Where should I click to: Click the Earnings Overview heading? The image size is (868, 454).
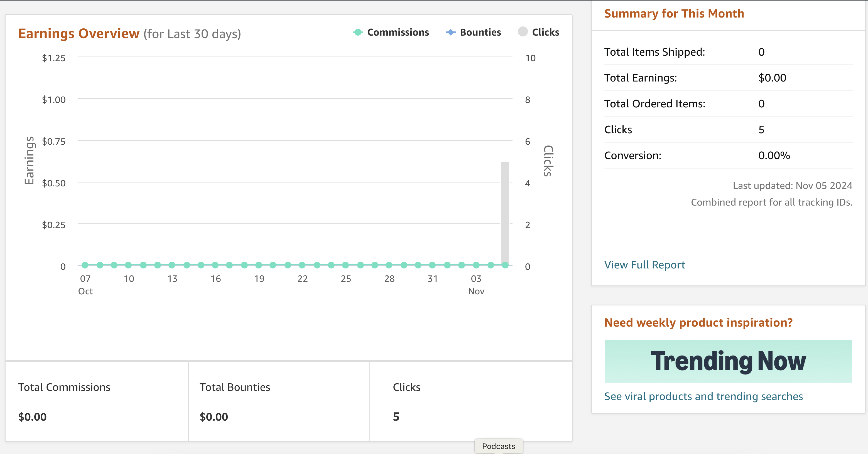pyautogui.click(x=79, y=34)
